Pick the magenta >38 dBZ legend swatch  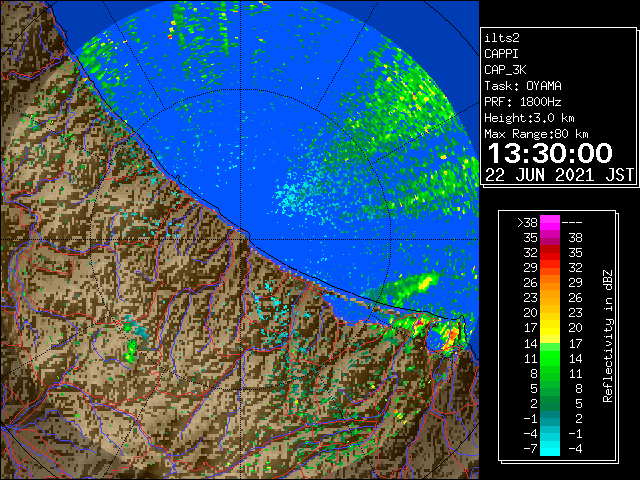click(x=550, y=223)
